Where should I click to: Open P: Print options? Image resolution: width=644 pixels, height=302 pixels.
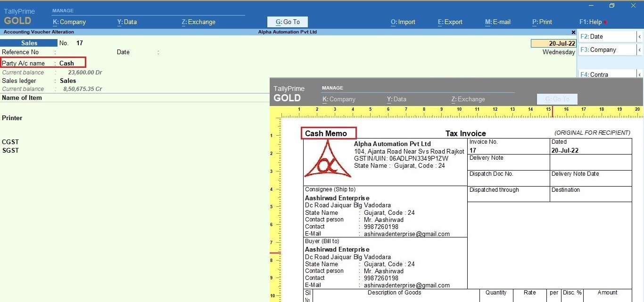click(x=542, y=22)
